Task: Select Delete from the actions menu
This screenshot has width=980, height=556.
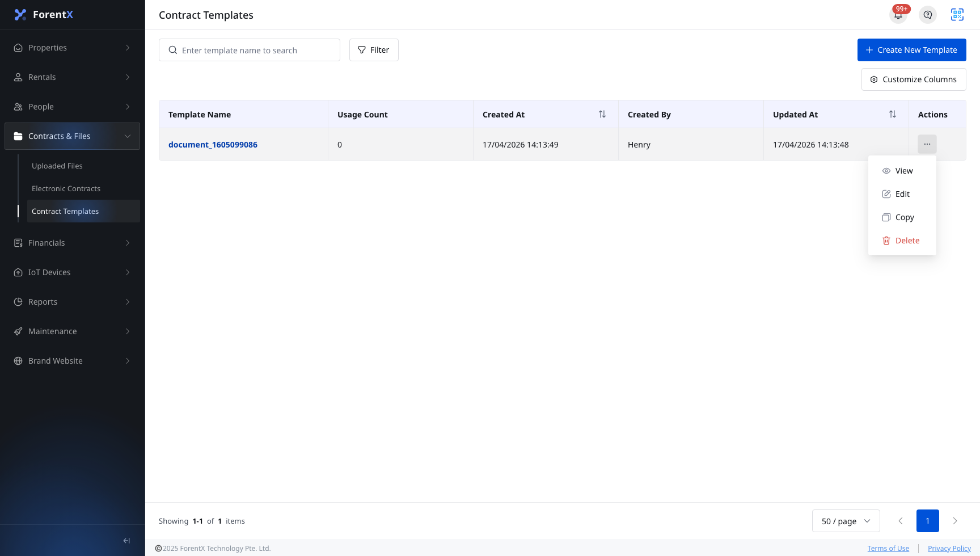Action: pyautogui.click(x=902, y=241)
